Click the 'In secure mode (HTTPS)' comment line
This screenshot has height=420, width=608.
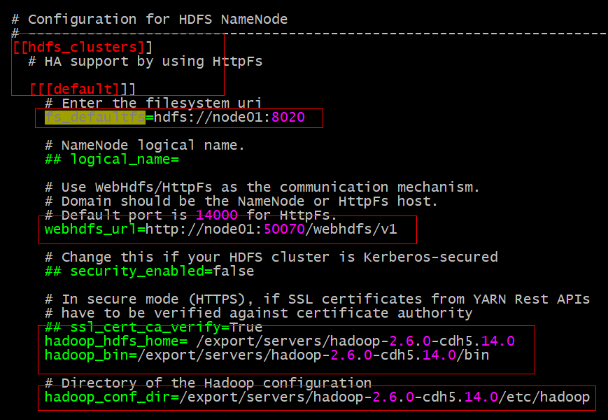click(317, 299)
